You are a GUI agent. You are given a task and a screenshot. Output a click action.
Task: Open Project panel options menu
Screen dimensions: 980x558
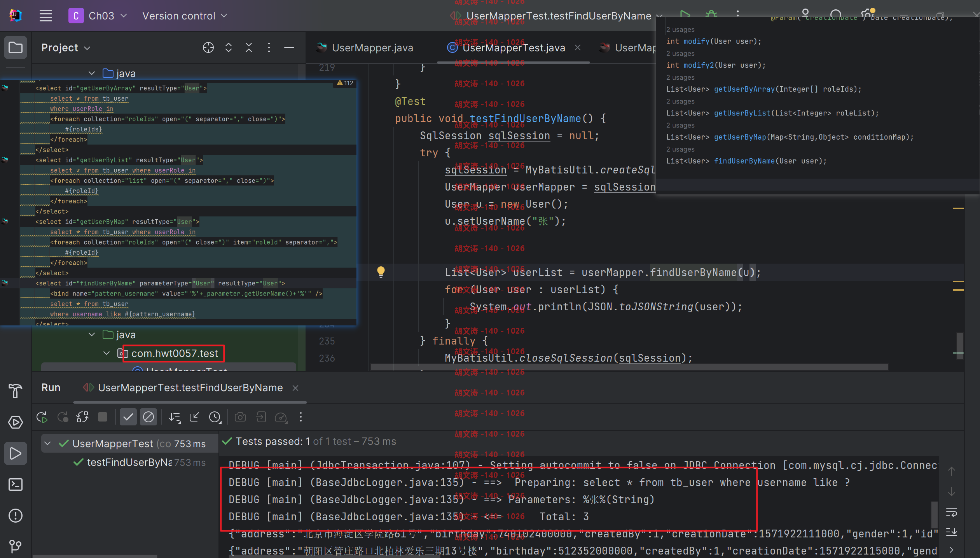tap(269, 48)
